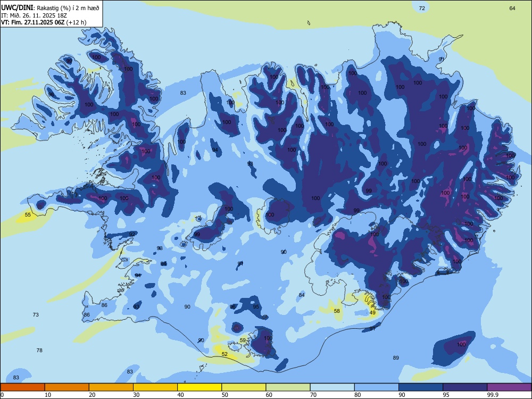
Task: Click the 50 legend tick label
Action: pyautogui.click(x=225, y=395)
